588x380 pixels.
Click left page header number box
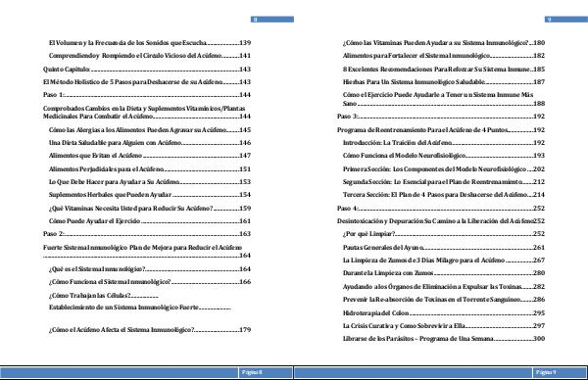pyautogui.click(x=272, y=20)
